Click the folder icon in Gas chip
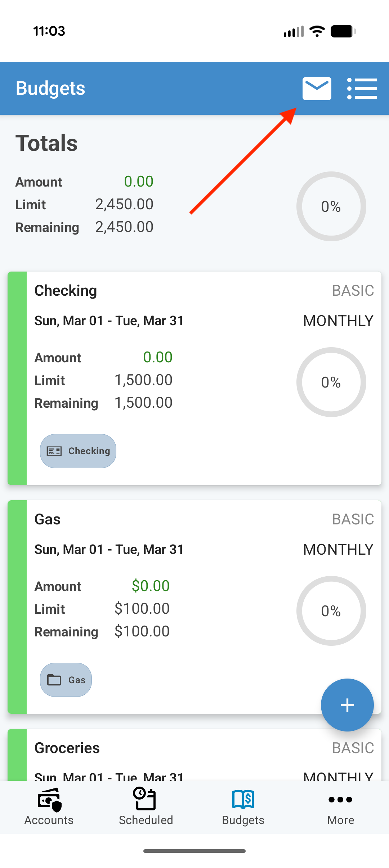 click(54, 680)
